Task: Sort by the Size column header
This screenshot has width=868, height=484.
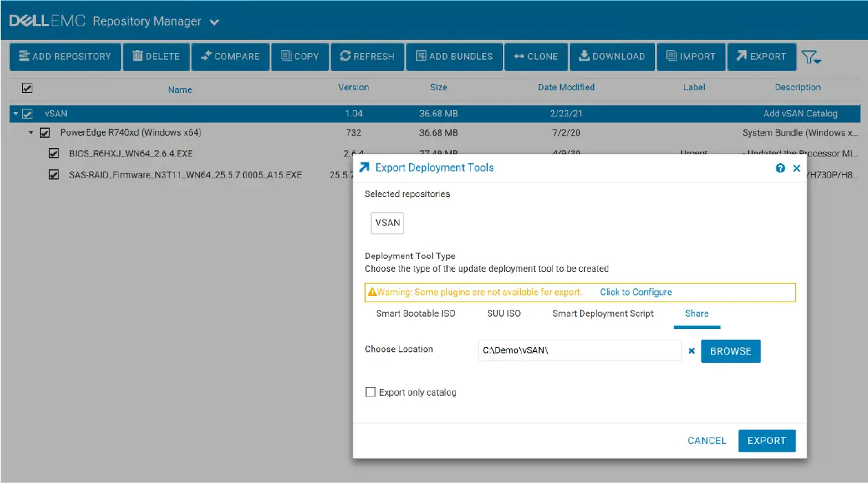Action: (x=439, y=87)
